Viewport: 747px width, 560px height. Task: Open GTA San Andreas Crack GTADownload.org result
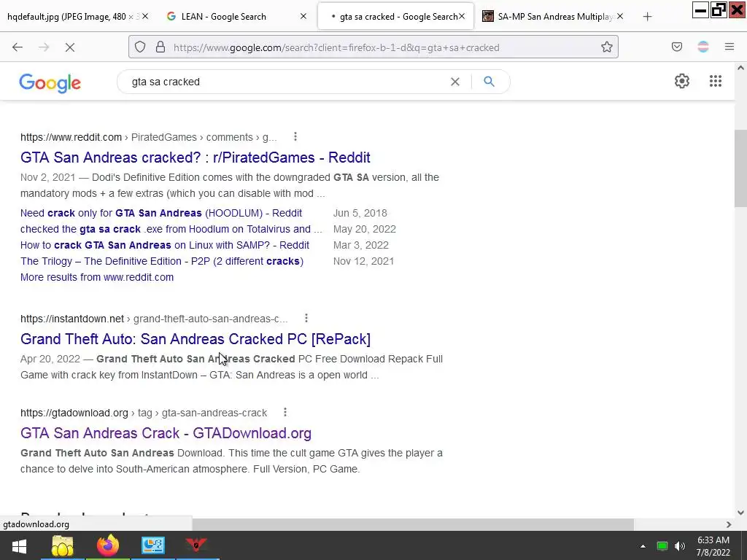[x=166, y=433]
